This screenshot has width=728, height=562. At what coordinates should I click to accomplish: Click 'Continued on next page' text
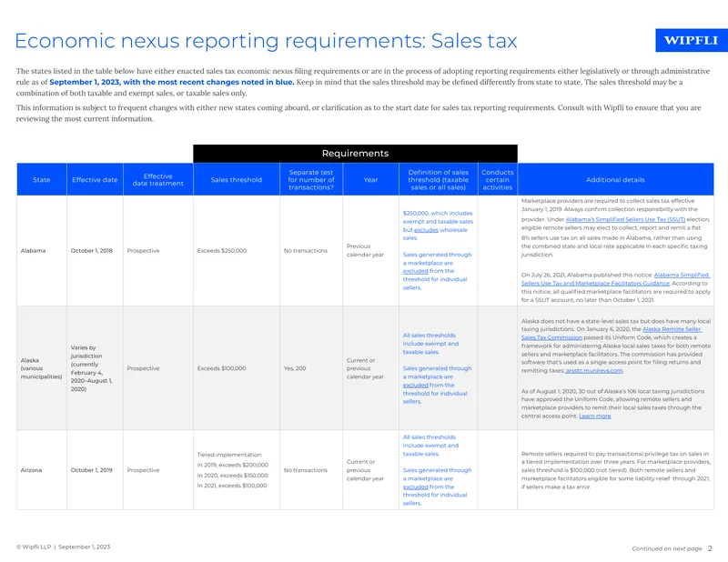667,548
